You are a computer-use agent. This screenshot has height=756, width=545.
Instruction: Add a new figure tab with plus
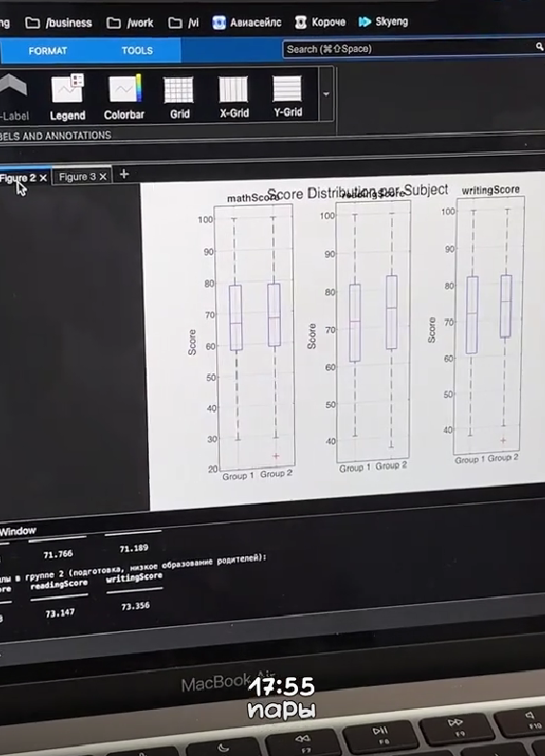tap(124, 174)
